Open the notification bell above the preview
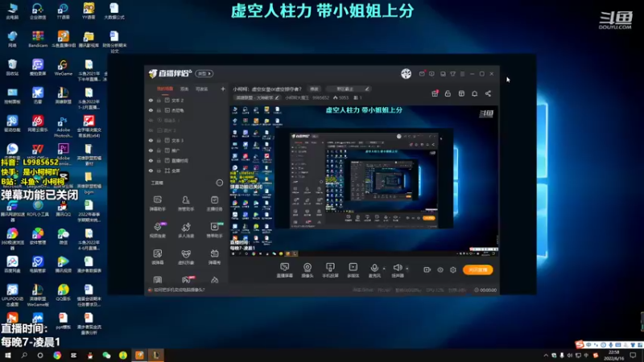 (474, 93)
